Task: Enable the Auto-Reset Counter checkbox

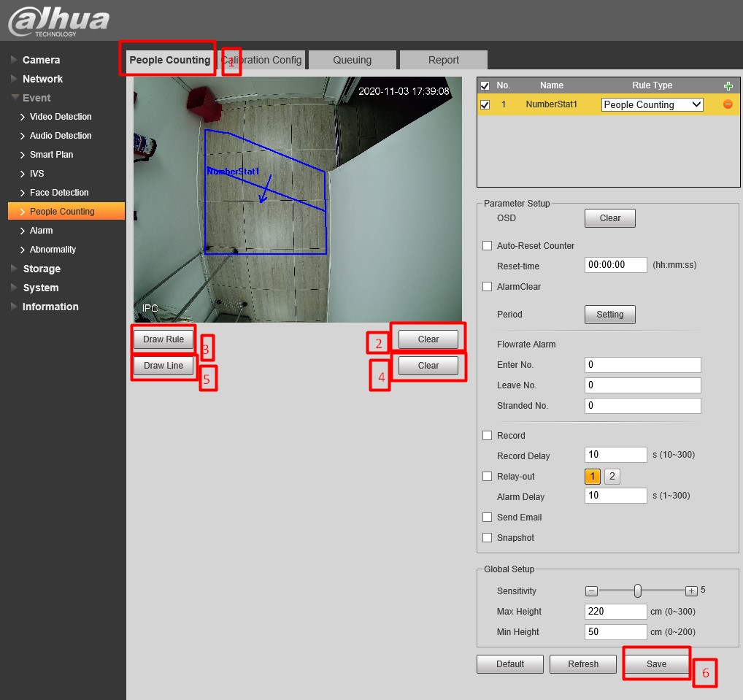Action: pos(487,245)
